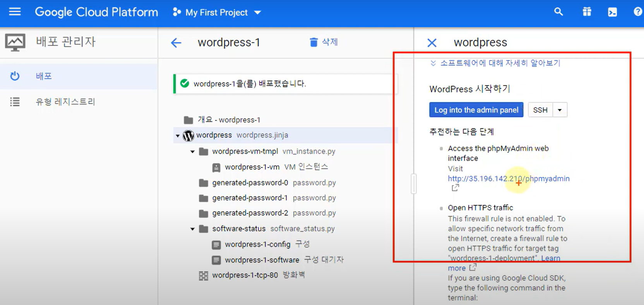Open the SSH dropdown arrow
644x305 pixels.
(x=560, y=110)
